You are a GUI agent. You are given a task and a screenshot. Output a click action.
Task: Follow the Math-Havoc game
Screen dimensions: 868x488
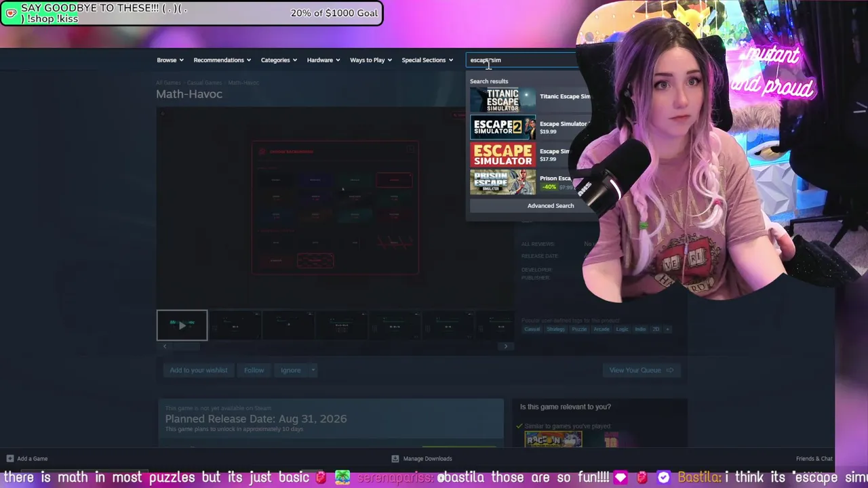click(x=254, y=370)
